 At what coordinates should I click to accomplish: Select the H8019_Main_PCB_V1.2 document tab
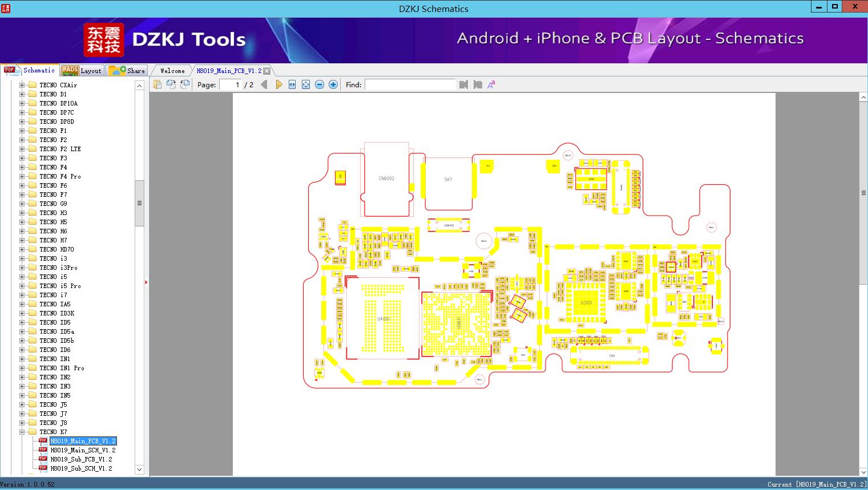(x=229, y=71)
